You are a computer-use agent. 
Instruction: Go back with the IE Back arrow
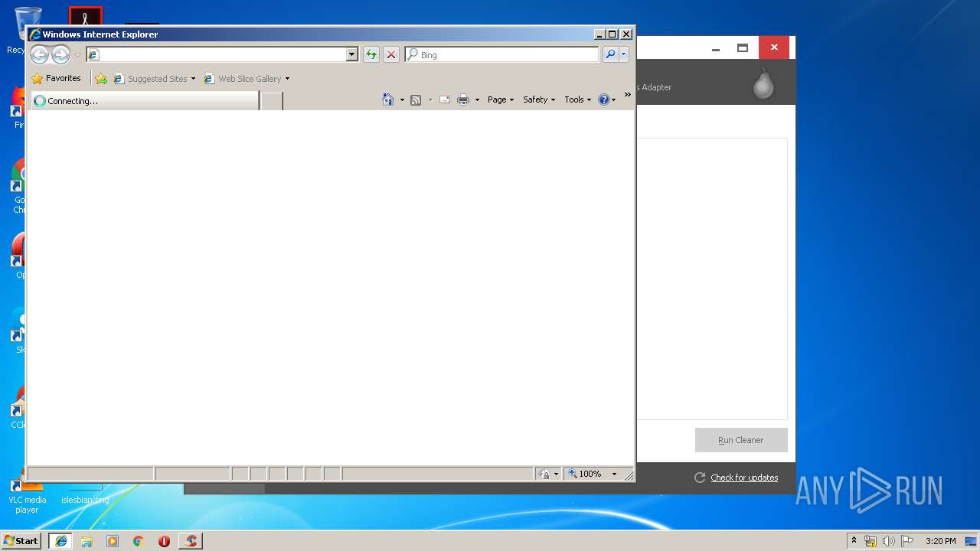[x=39, y=54]
